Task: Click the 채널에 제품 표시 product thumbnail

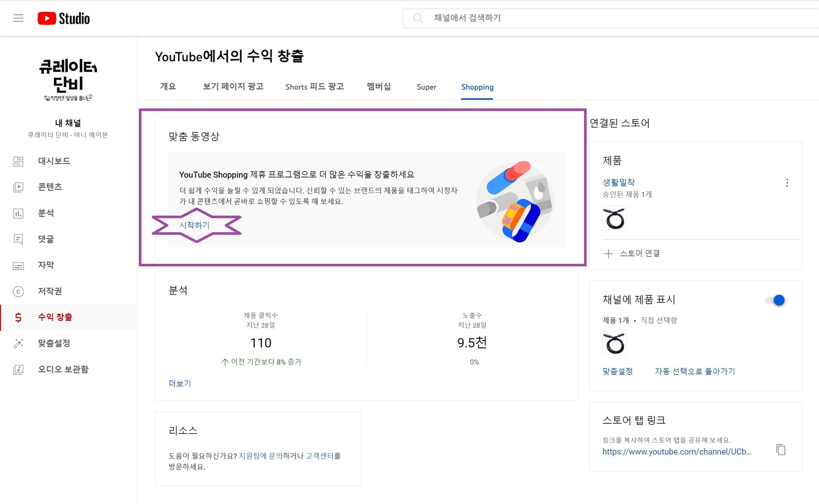Action: 615,343
